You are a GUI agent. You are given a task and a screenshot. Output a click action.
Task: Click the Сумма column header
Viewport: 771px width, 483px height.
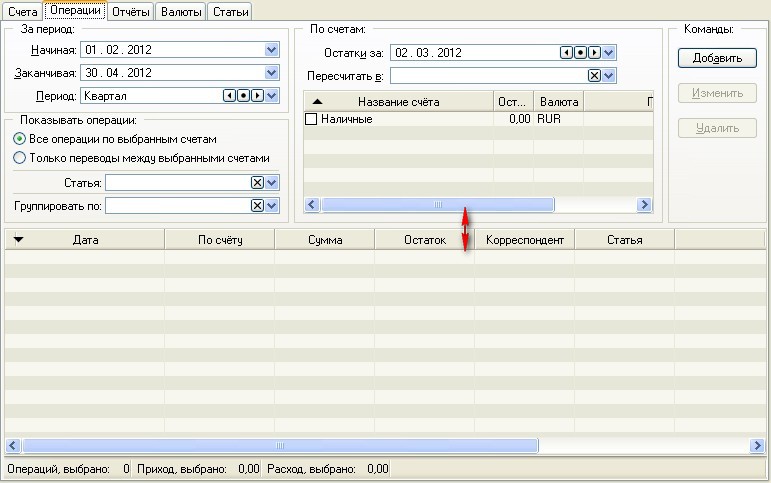point(325,240)
